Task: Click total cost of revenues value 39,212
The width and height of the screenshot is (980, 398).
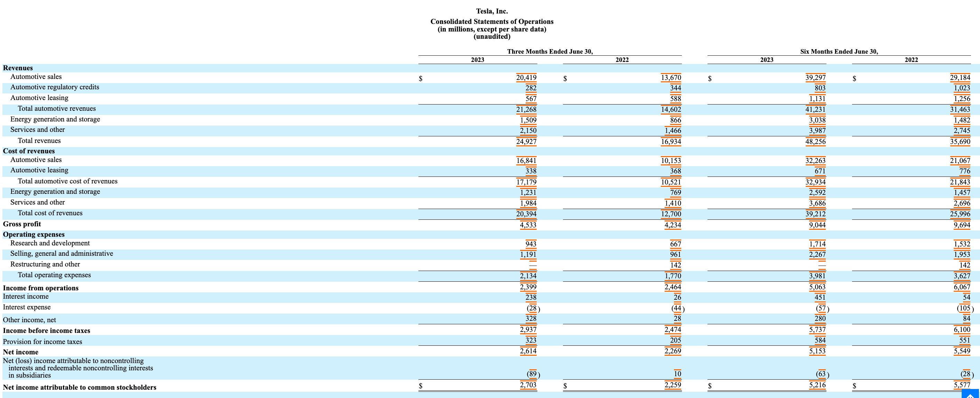Action: [816, 214]
